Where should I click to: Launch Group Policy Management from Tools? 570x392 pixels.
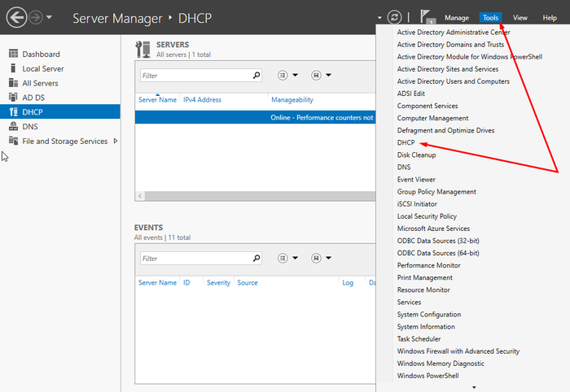436,192
